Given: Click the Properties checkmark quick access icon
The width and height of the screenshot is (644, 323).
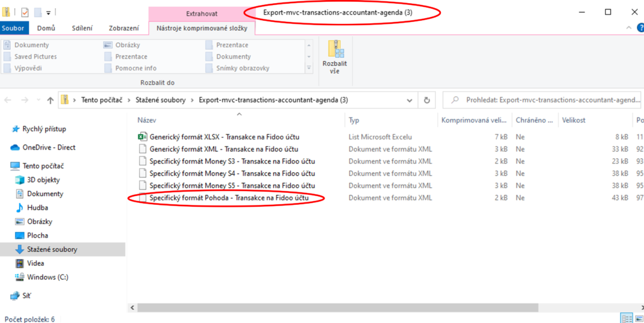Looking at the screenshot, I should (25, 13).
